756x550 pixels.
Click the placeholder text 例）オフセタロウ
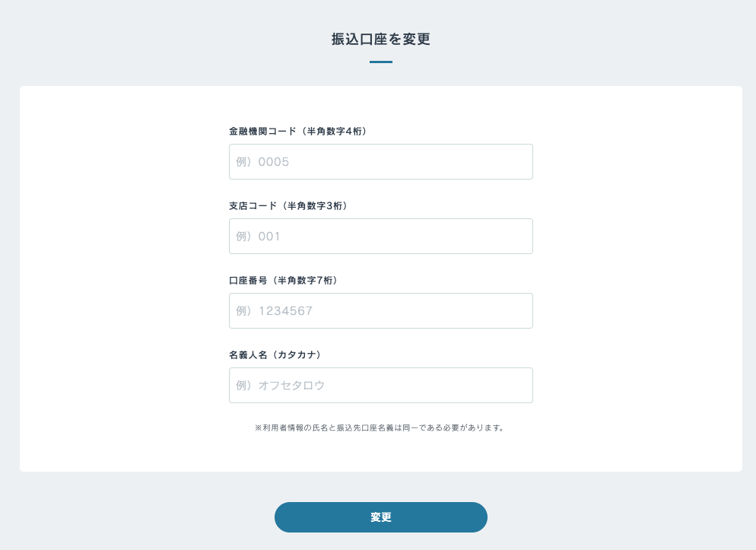tap(280, 386)
